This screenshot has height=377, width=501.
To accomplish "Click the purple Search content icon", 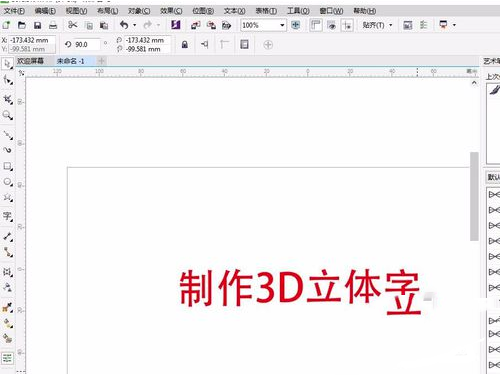I will pyautogui.click(x=176, y=25).
